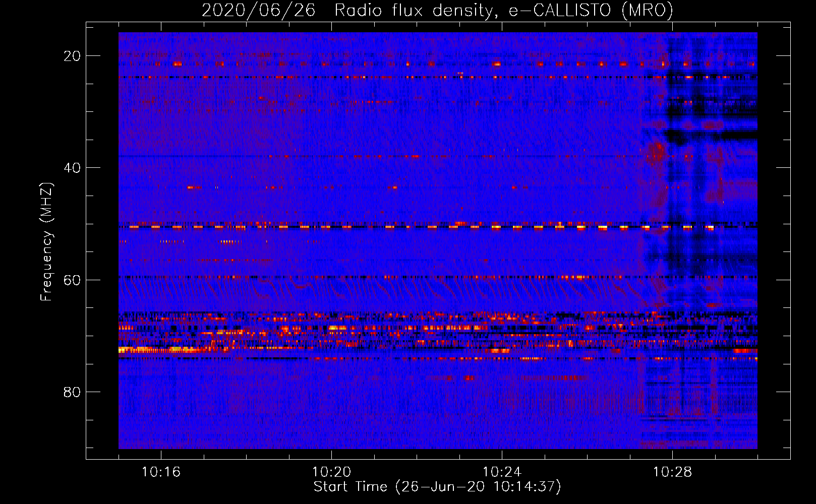Click the 80 MHz frequency tick label
Image resolution: width=816 pixels, height=504 pixels.
coord(72,392)
